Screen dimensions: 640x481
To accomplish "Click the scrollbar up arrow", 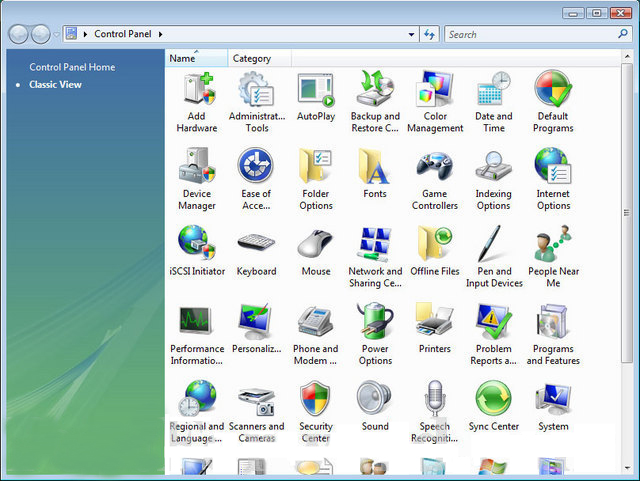I will tap(627, 56).
